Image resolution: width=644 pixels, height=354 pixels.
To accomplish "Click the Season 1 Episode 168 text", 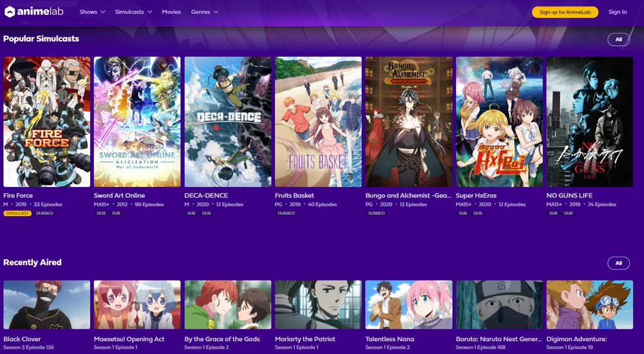I will [x=480, y=348].
